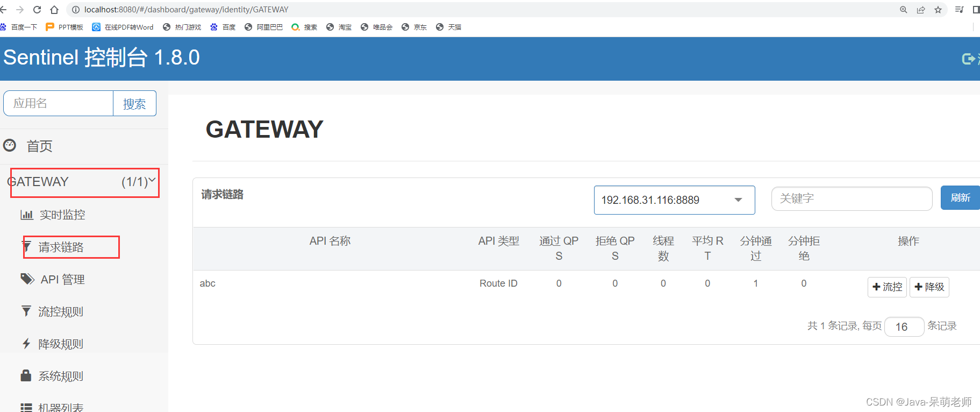Click the list icon for 机器列表
Screen dimensions: 980x412
pos(26,407)
